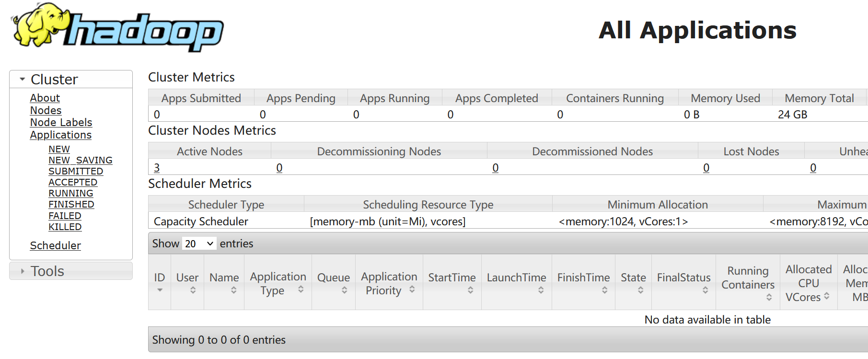The width and height of the screenshot is (868, 359).
Task: Sort table by Allocated CPU VCores column
Action: coord(809,282)
